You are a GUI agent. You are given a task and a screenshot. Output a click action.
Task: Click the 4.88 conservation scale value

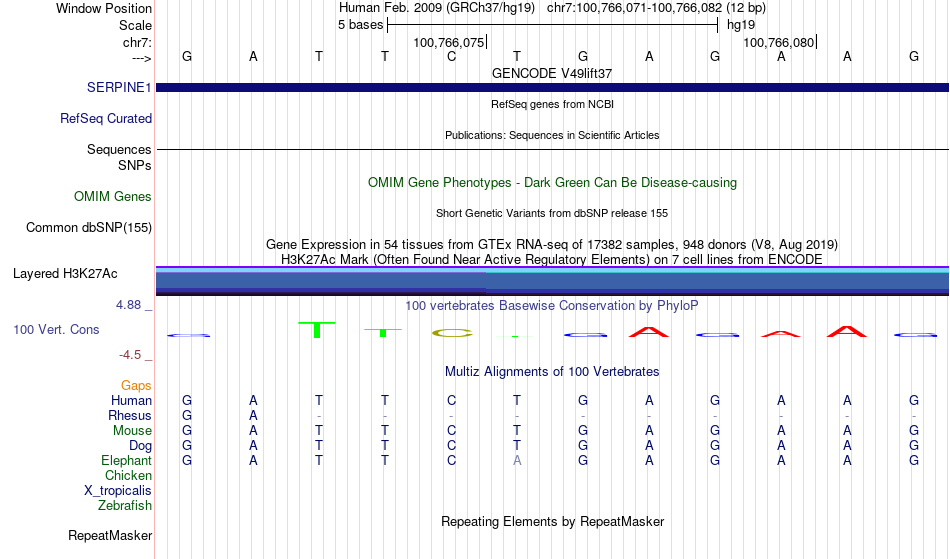pos(128,305)
